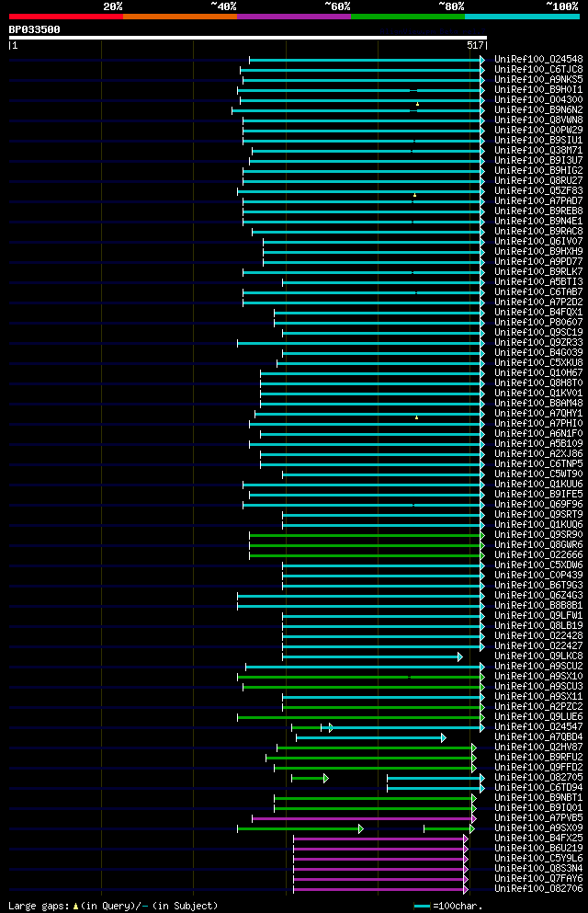Select label UniRef100_C6TD94
This screenshot has width=588, height=913.
538,788
